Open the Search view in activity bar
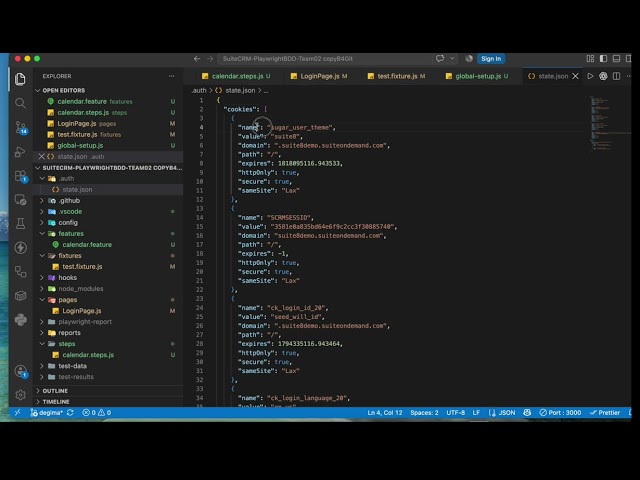640x480 pixels. pyautogui.click(x=20, y=103)
